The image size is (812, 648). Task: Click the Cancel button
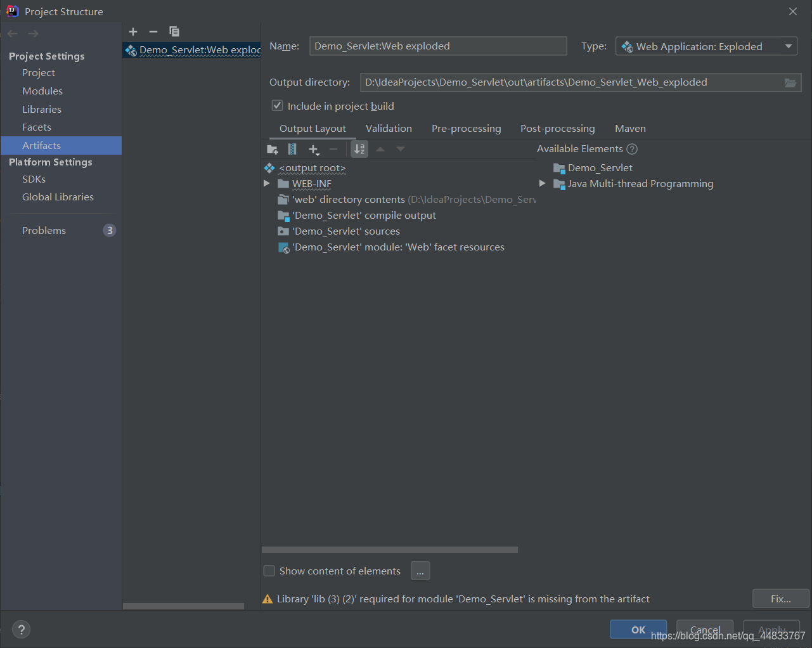(x=705, y=630)
